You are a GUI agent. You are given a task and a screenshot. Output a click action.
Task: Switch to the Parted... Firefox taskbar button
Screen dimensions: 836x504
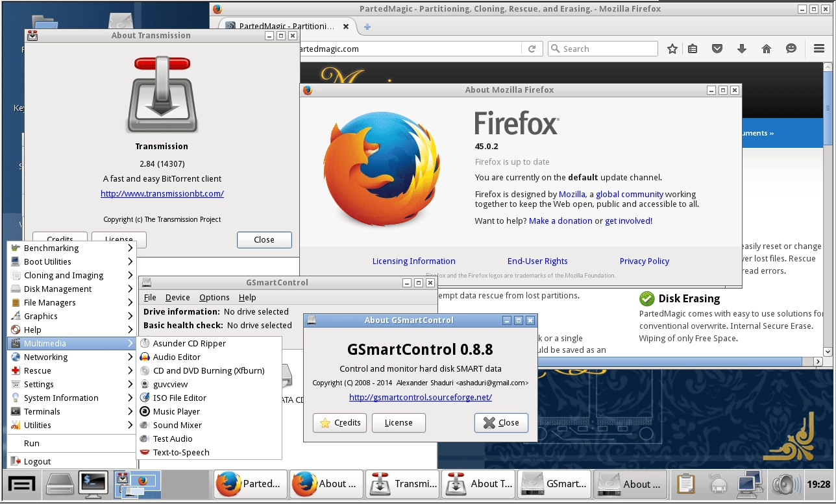coord(250,484)
